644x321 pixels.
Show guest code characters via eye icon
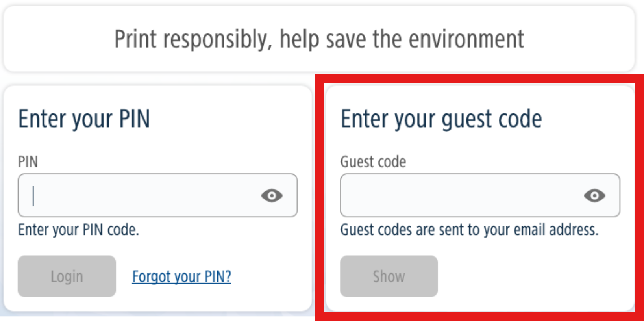[x=594, y=195]
